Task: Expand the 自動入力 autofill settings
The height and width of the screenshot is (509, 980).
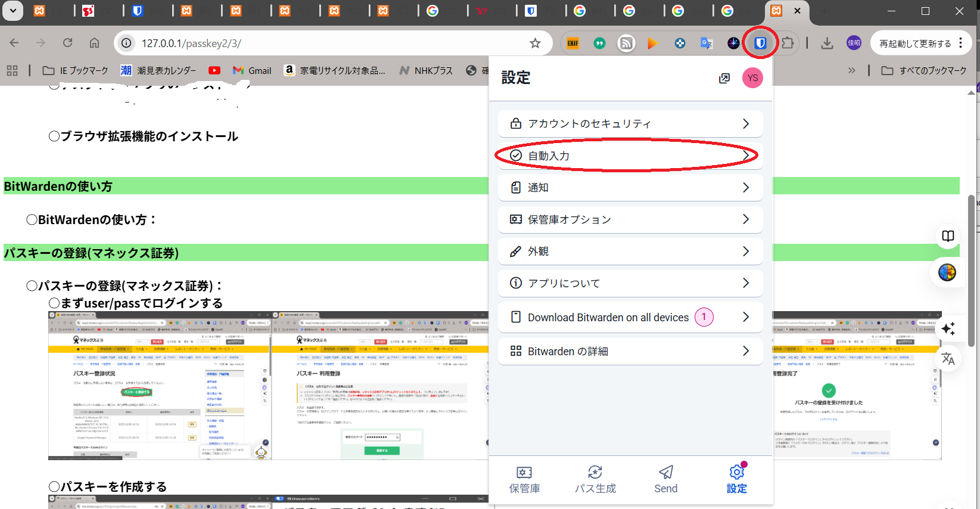Action: tap(630, 156)
